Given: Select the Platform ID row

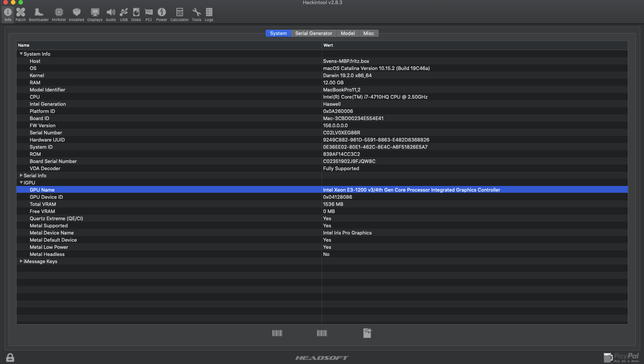Looking at the screenshot, I should pos(322,111).
